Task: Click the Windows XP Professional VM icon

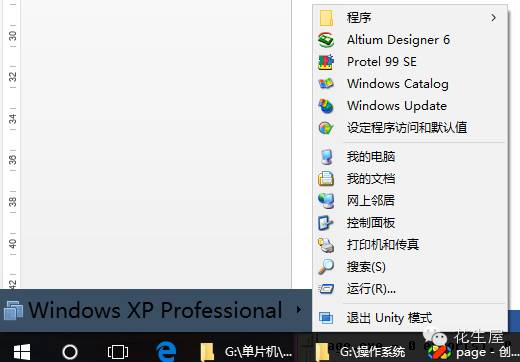Action: click(13, 310)
